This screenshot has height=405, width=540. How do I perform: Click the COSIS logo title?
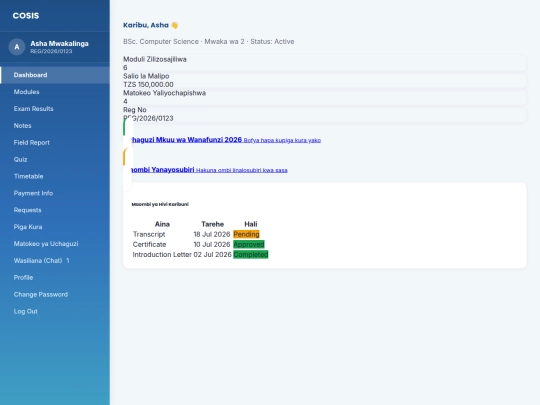click(26, 16)
